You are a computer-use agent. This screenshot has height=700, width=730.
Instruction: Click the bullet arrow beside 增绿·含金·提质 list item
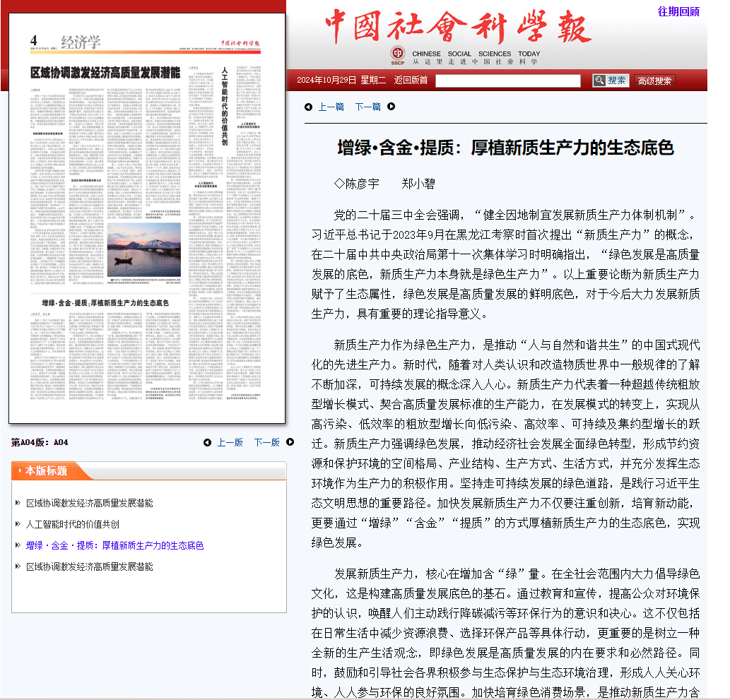pyautogui.click(x=18, y=545)
